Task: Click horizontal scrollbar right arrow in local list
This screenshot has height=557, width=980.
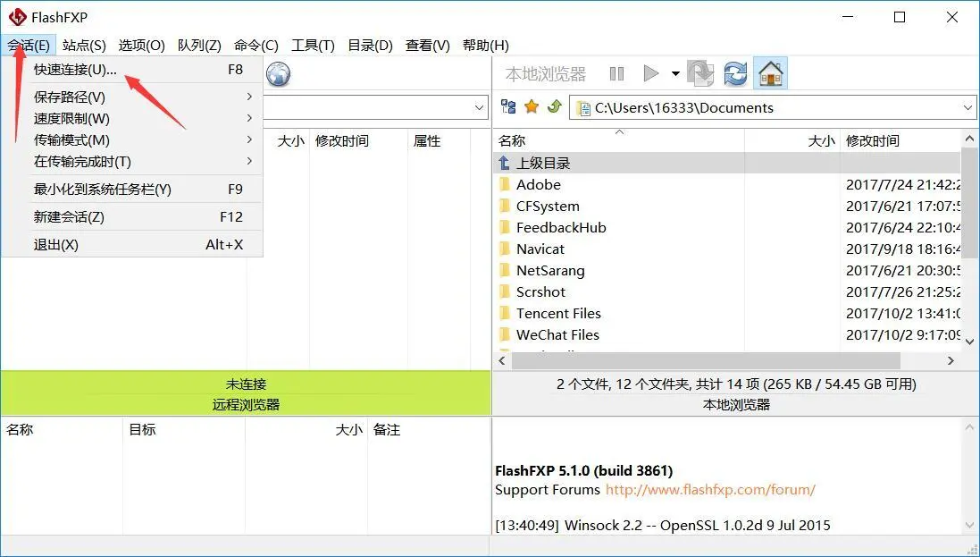Action: coord(951,360)
